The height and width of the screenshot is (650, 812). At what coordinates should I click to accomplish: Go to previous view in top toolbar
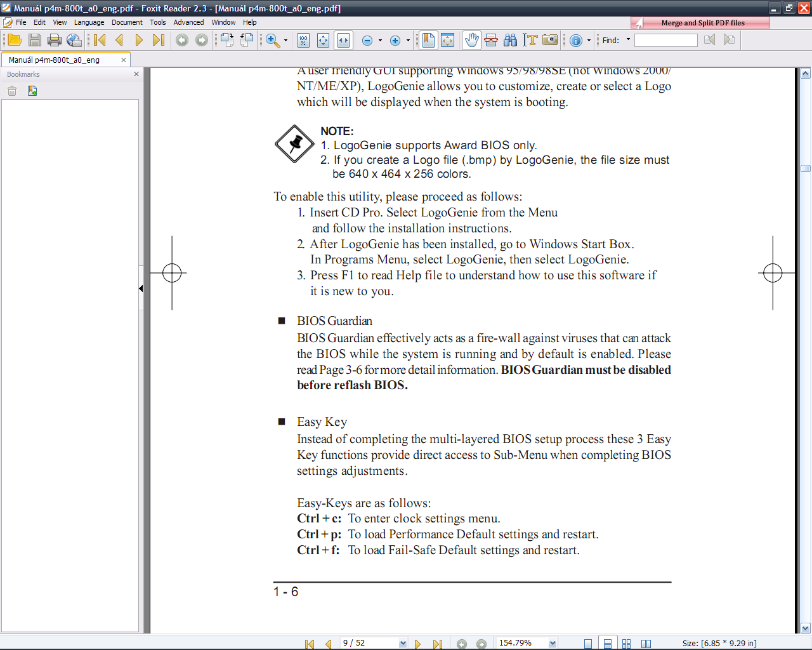pos(182,40)
